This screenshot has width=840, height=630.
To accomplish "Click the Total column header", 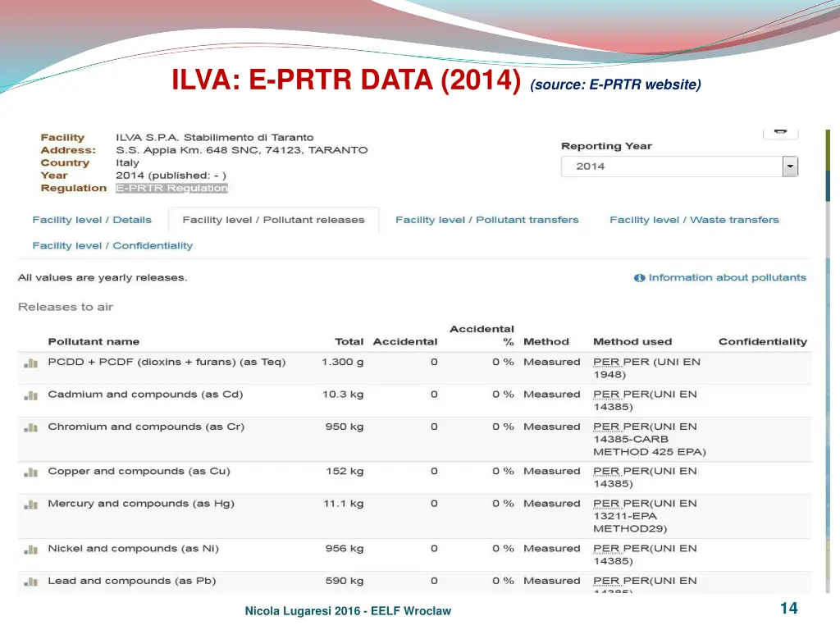I will pyautogui.click(x=349, y=342).
